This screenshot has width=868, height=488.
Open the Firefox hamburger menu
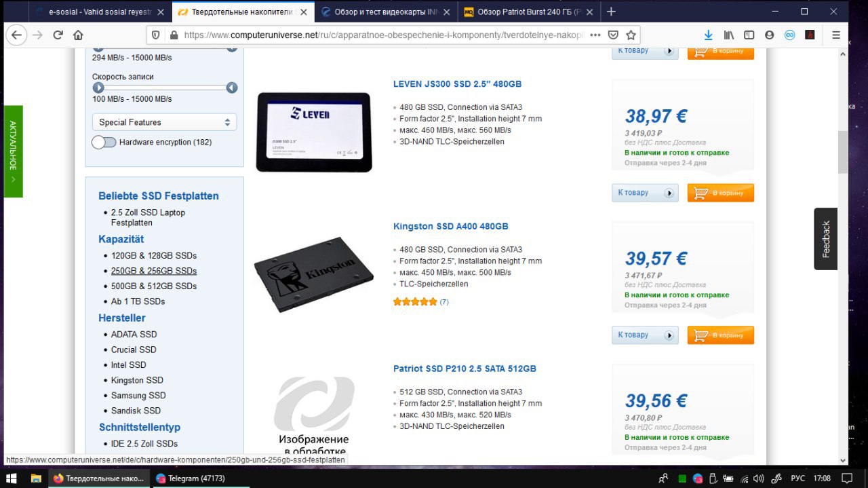(836, 35)
